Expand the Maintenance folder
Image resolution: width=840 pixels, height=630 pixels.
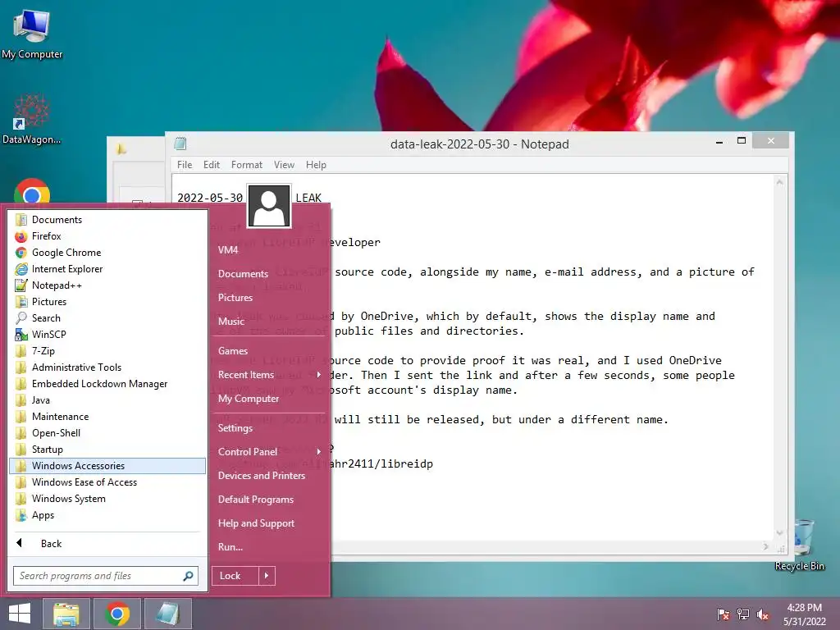[x=107, y=417]
